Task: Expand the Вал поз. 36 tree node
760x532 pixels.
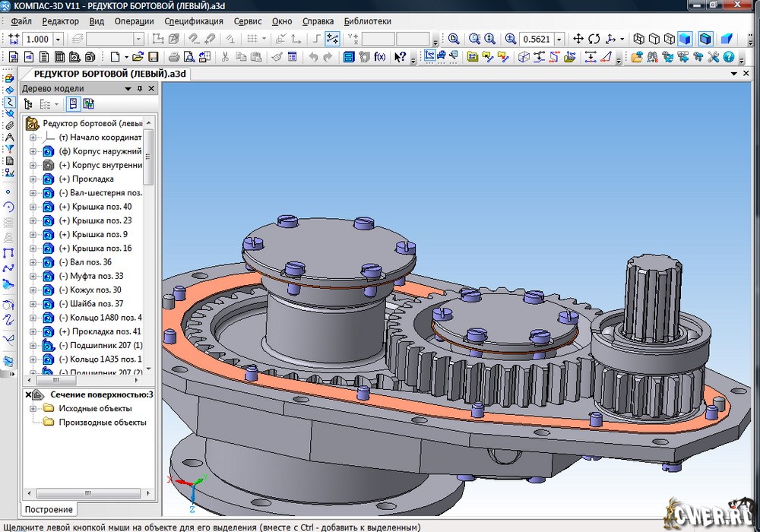Action: [33, 262]
